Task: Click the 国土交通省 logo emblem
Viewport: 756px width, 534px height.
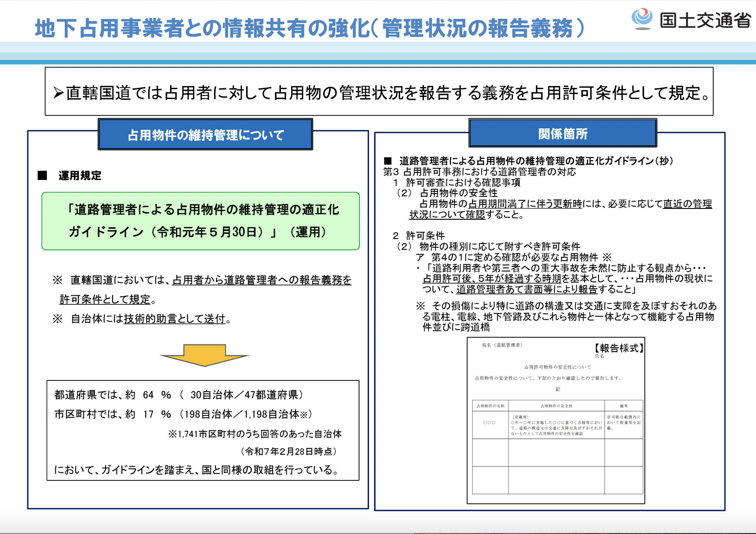Action: tap(642, 19)
